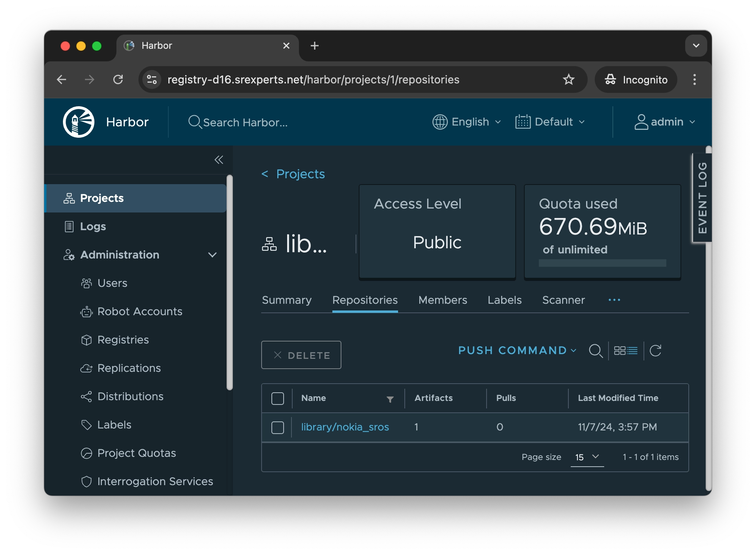
Task: Refresh the repositories list
Action: [655, 351]
